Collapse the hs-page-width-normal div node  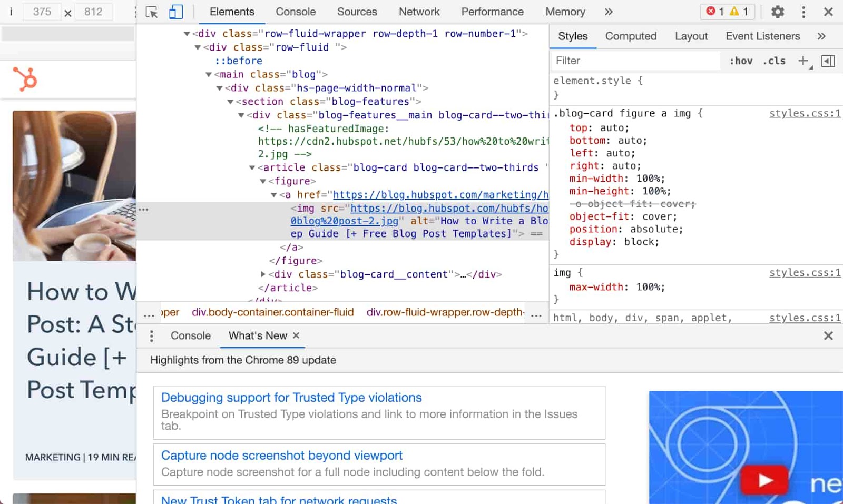(x=220, y=88)
